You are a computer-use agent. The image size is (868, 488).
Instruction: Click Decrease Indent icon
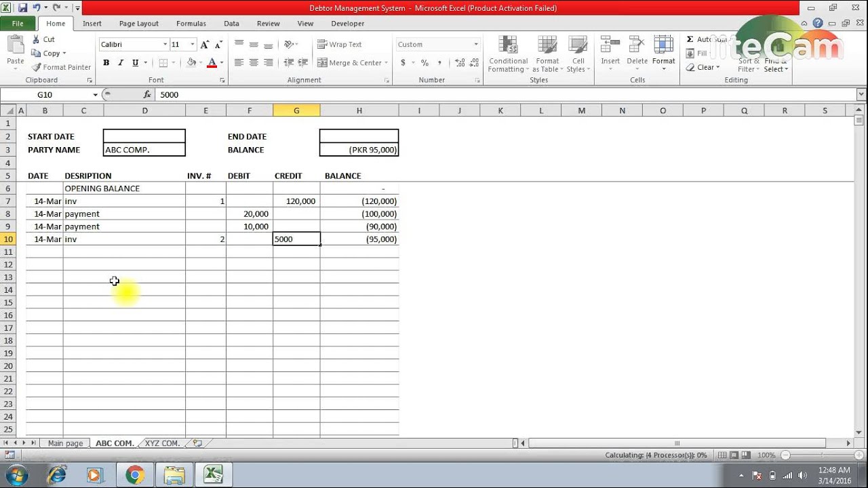(x=289, y=62)
